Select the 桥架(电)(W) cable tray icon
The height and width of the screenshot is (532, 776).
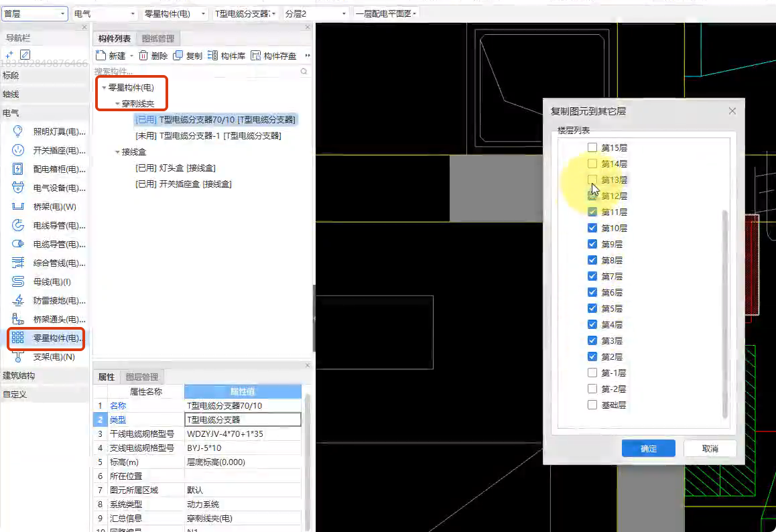click(x=18, y=206)
